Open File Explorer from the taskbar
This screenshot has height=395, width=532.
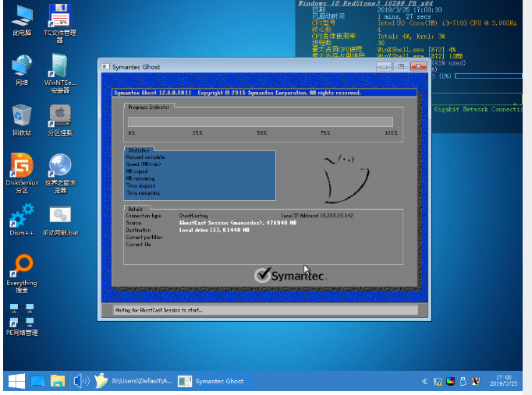tap(58, 381)
